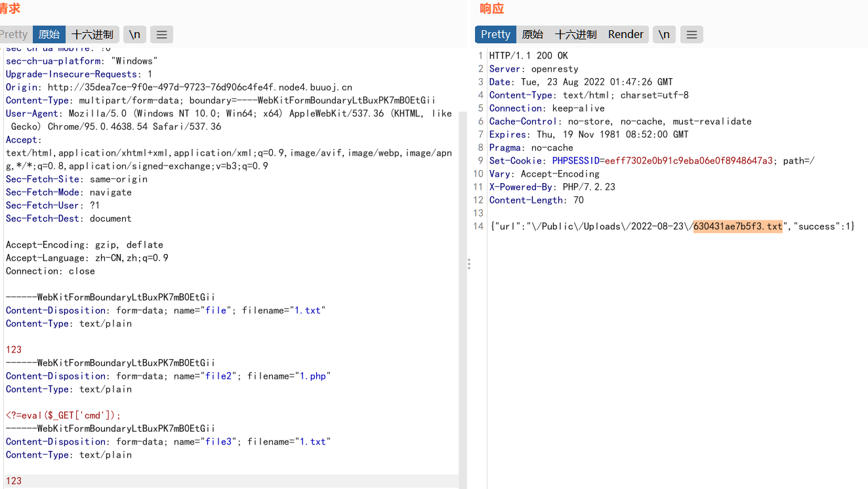
Task: Click the request pane vertical scrollbar
Action: tap(463, 299)
